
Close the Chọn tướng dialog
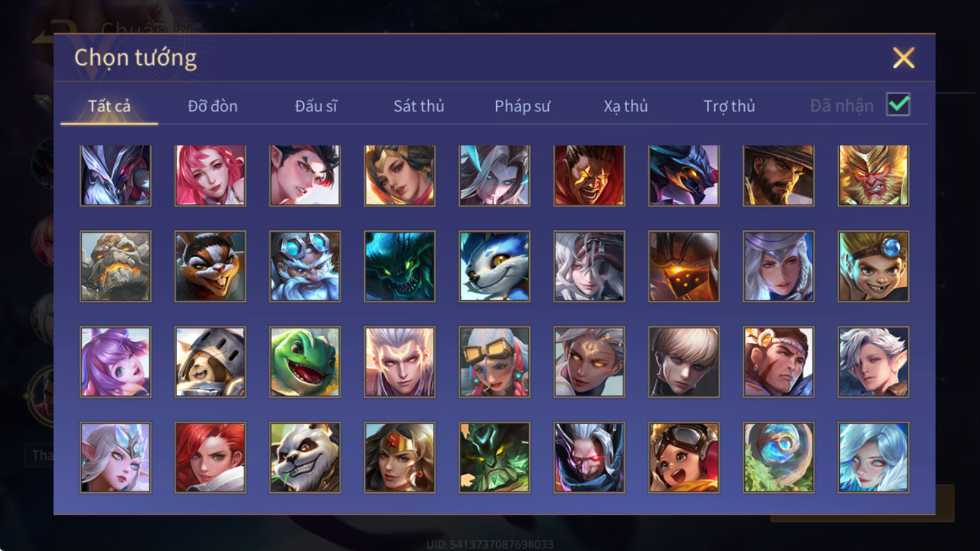click(x=903, y=58)
